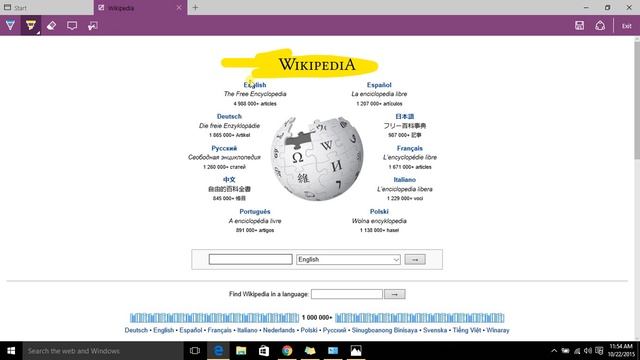The width and height of the screenshot is (640, 360).
Task: Open File Explorer from taskbar
Action: point(241,351)
